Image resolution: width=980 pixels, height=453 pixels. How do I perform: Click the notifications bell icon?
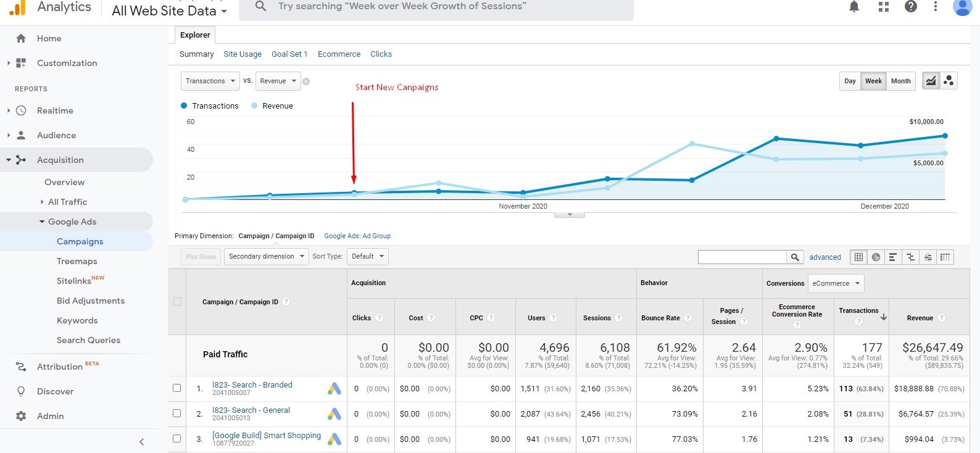854,7
